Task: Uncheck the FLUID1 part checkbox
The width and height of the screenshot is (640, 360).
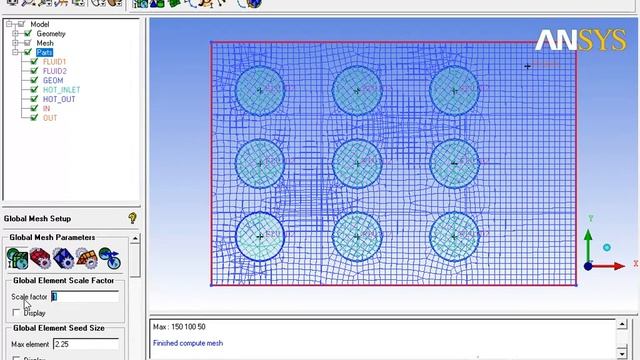Action: click(x=34, y=62)
